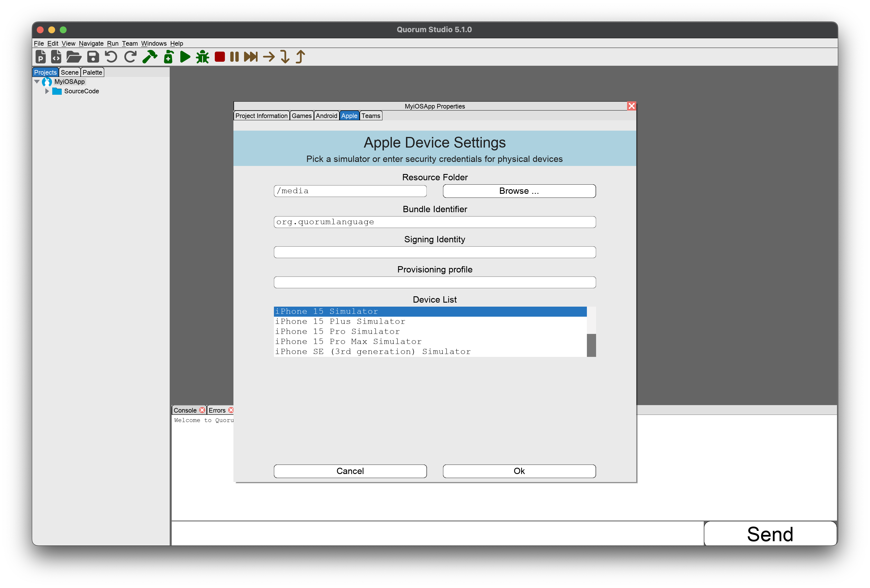Clean and build with the soap bottle icon
Image resolution: width=870 pixels, height=588 pixels.
(x=169, y=57)
